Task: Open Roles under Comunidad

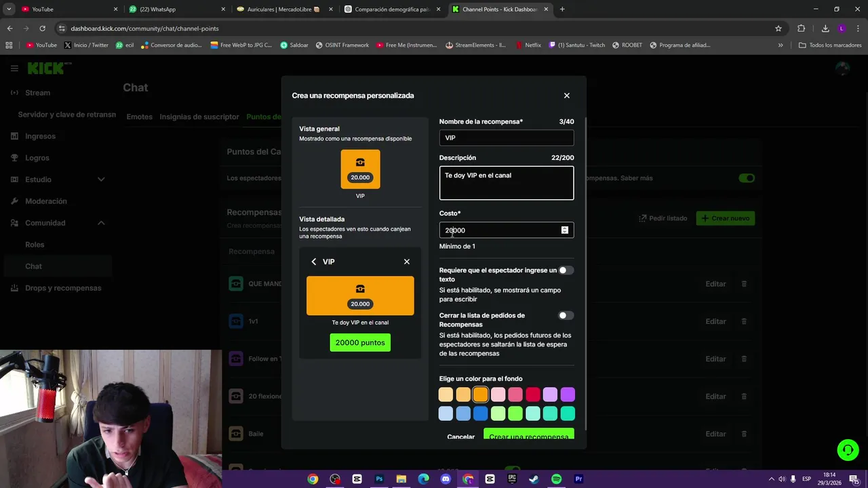Action: pyautogui.click(x=35, y=245)
